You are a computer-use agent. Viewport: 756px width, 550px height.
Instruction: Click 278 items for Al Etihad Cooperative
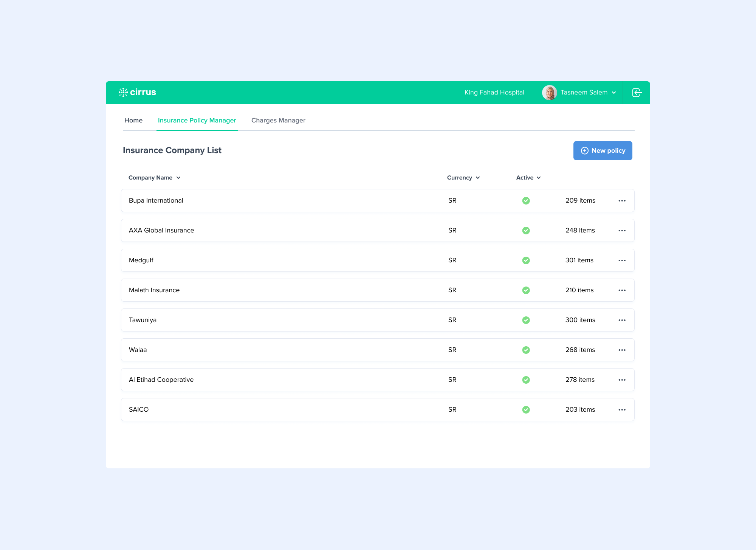click(580, 380)
